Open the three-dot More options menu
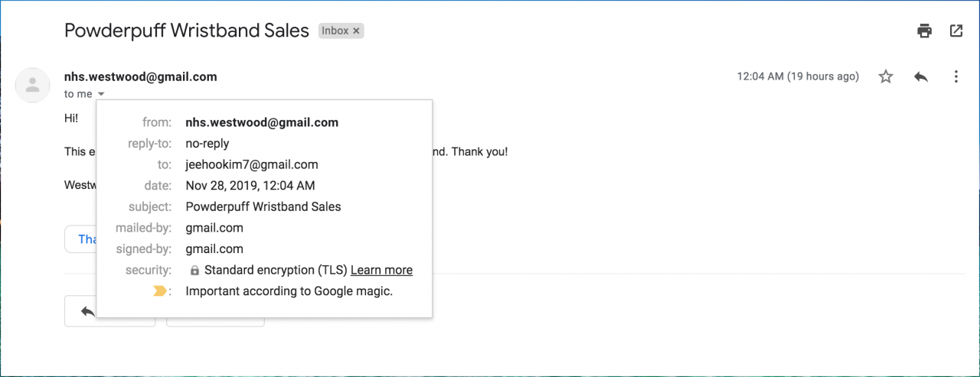The width and height of the screenshot is (980, 377). click(x=955, y=76)
